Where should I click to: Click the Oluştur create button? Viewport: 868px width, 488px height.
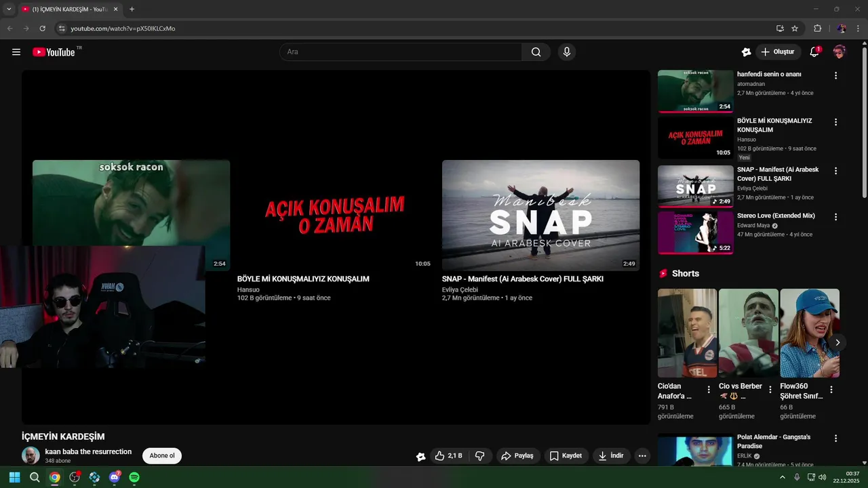pyautogui.click(x=777, y=52)
